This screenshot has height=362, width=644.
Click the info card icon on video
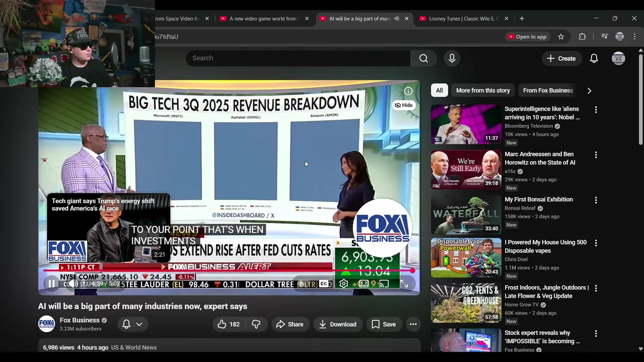coord(408,91)
